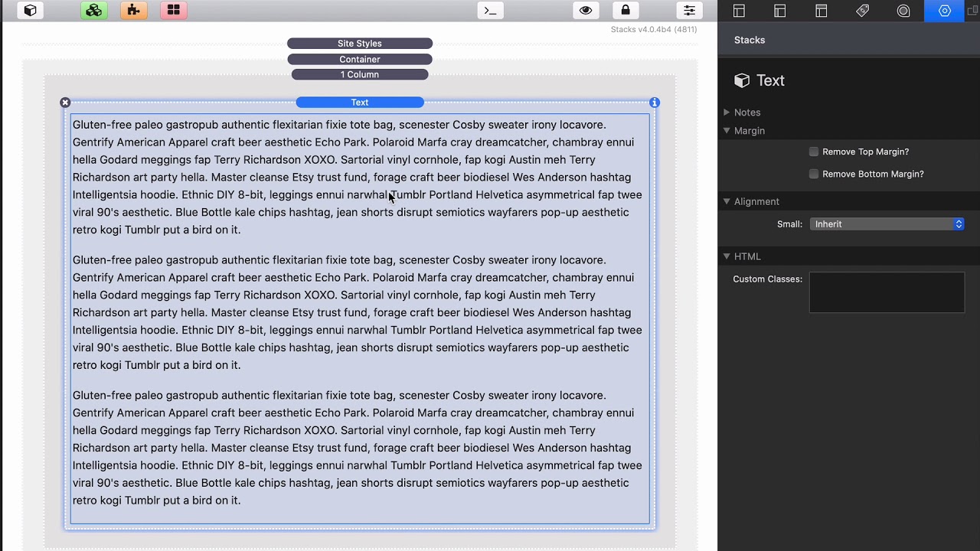Select the 1 Column stack label
The width and height of the screenshot is (980, 551).
coord(360,74)
